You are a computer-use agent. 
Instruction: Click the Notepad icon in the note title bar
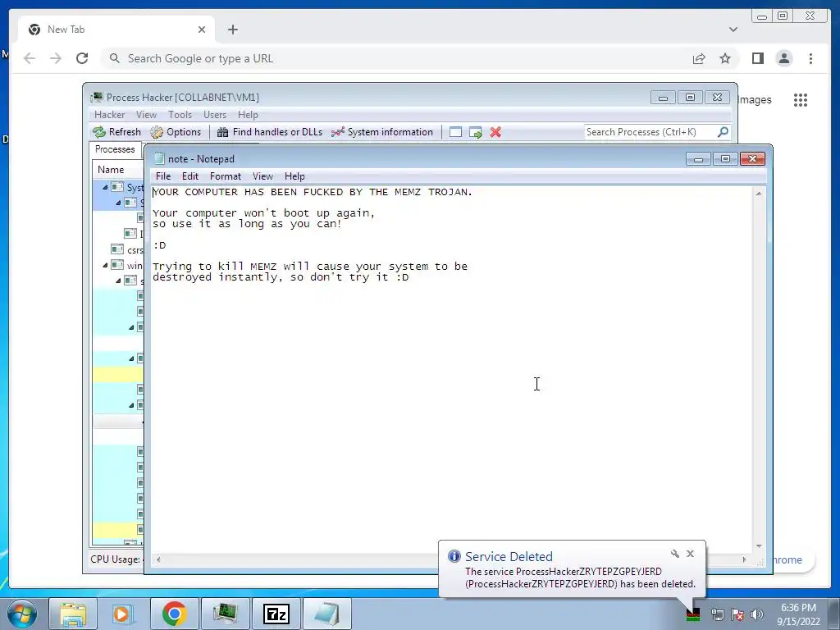(x=159, y=158)
